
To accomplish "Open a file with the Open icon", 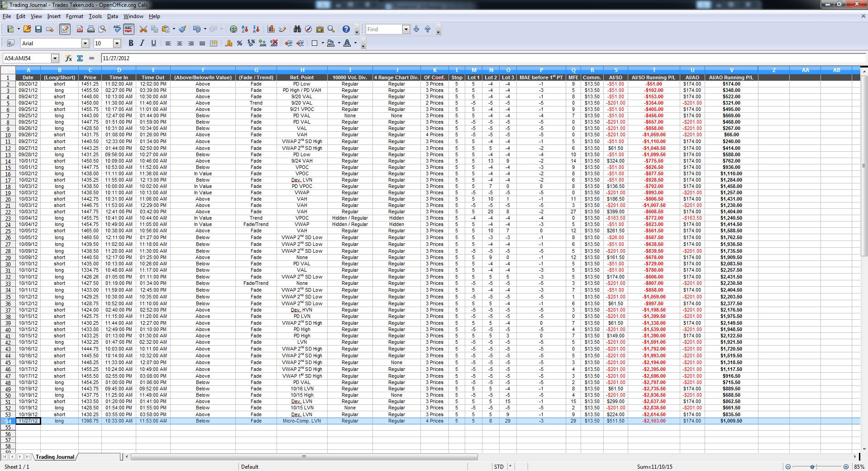I will coord(27,29).
